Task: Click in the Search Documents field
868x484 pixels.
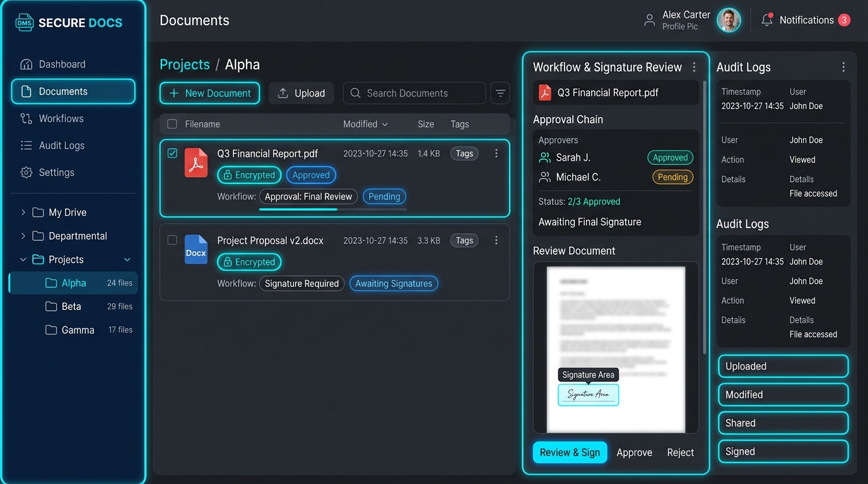Action: pos(414,93)
